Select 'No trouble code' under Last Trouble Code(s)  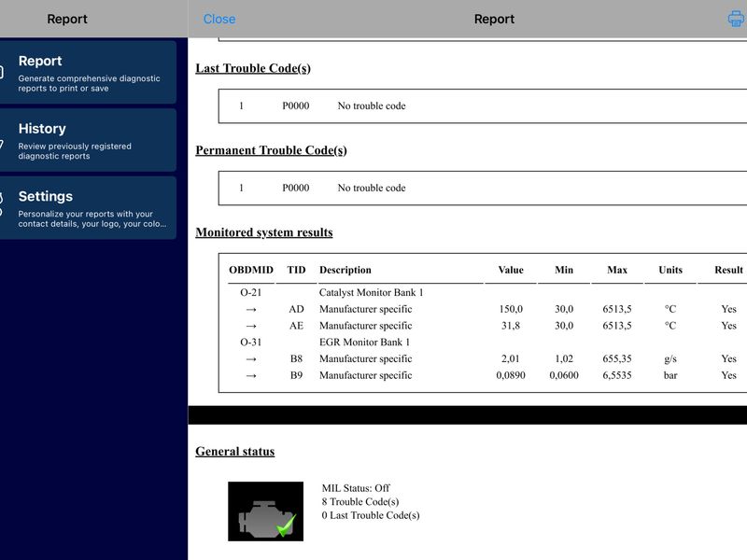pyautogui.click(x=372, y=105)
